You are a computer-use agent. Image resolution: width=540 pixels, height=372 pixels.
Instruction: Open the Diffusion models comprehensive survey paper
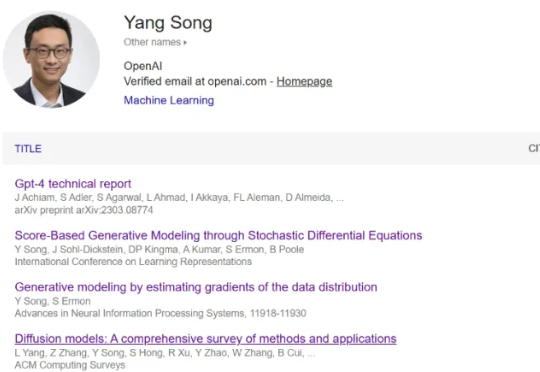(206, 339)
